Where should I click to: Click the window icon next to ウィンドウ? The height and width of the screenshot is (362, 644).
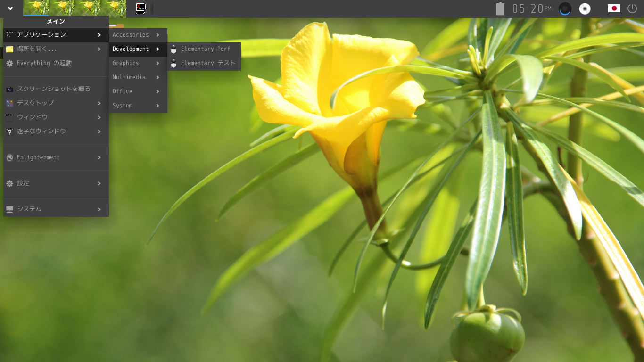[x=9, y=117]
